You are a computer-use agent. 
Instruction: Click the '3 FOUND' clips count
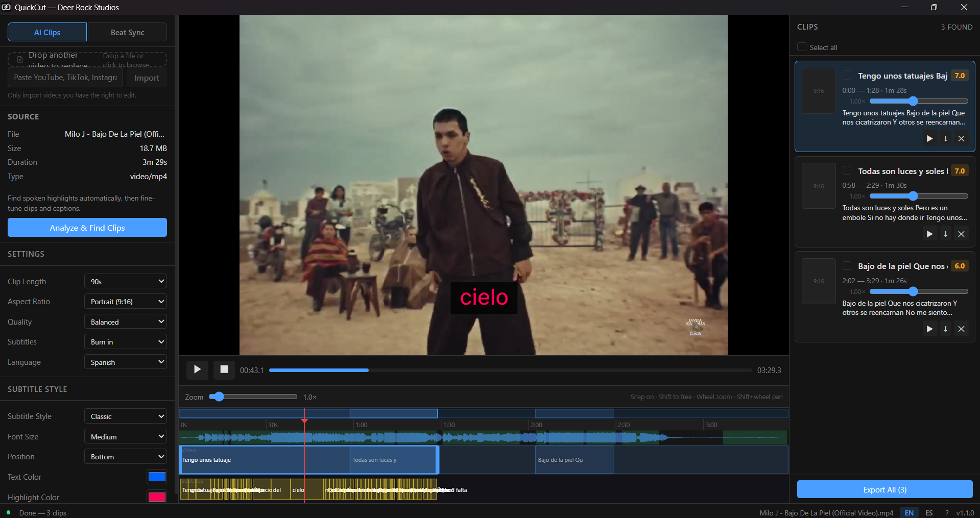(x=957, y=27)
